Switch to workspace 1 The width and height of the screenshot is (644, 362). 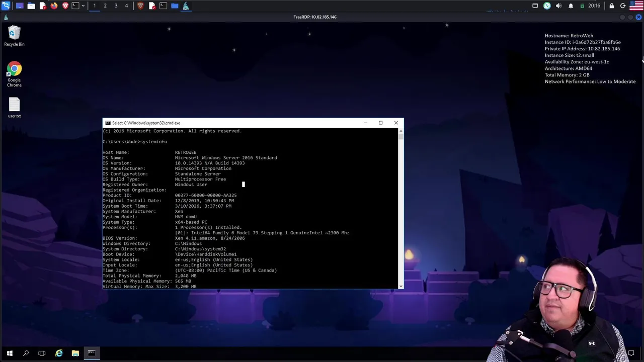(x=95, y=6)
